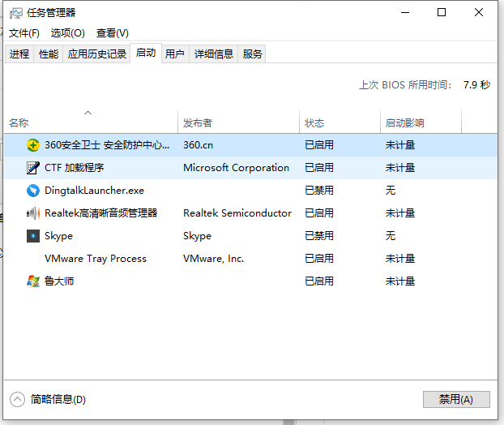Click 已禁用 status of DingtalkLauncher.exe
The width and height of the screenshot is (504, 425).
(319, 191)
